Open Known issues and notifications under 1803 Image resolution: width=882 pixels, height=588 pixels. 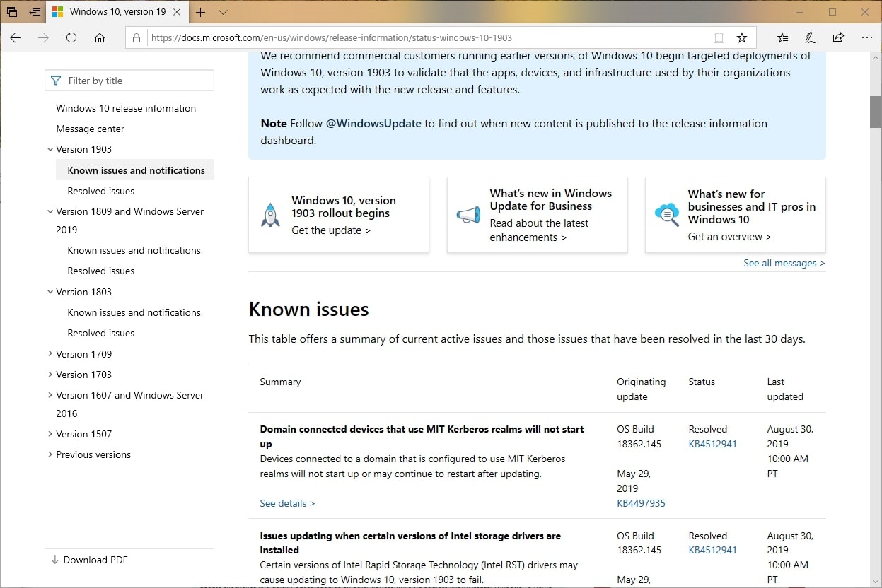pos(134,312)
